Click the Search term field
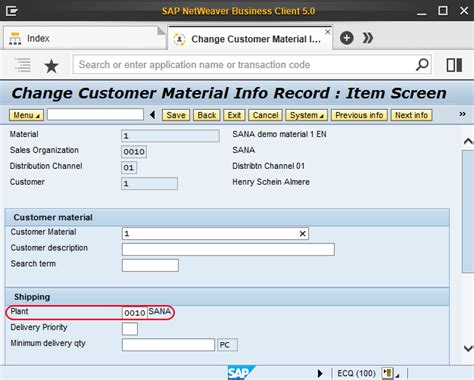 [x=150, y=265]
